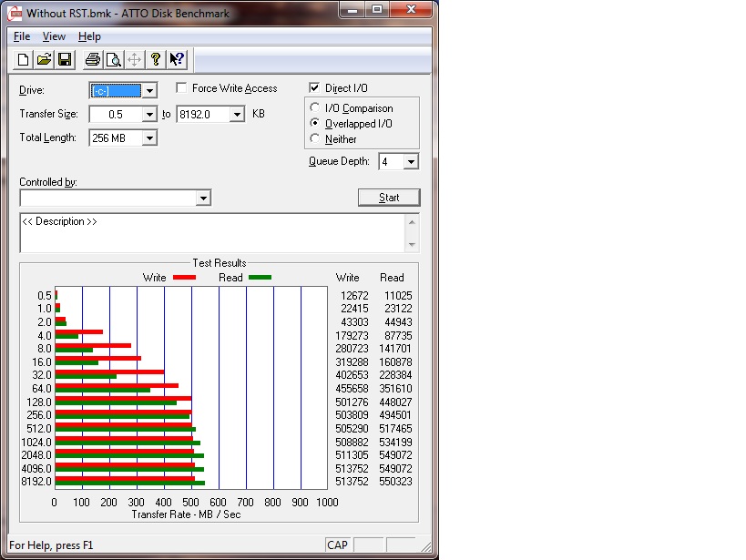Click the For Help, press F1 status text

tap(51, 545)
